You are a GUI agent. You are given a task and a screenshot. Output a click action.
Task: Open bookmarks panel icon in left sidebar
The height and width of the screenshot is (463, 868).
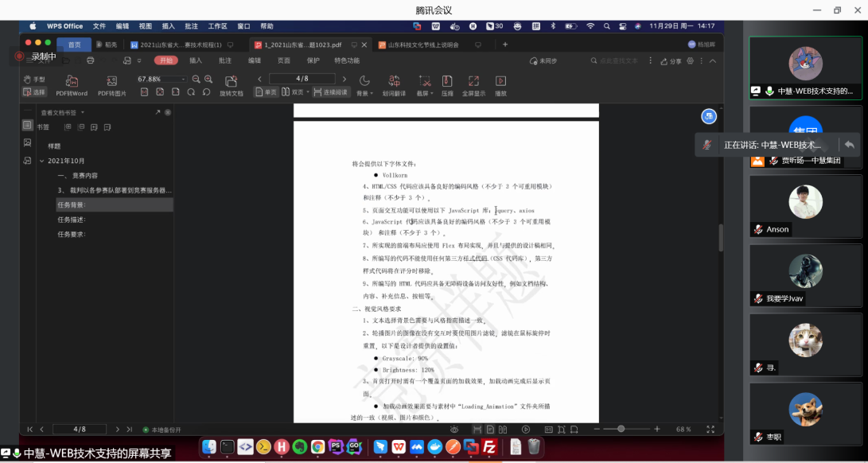click(x=27, y=126)
